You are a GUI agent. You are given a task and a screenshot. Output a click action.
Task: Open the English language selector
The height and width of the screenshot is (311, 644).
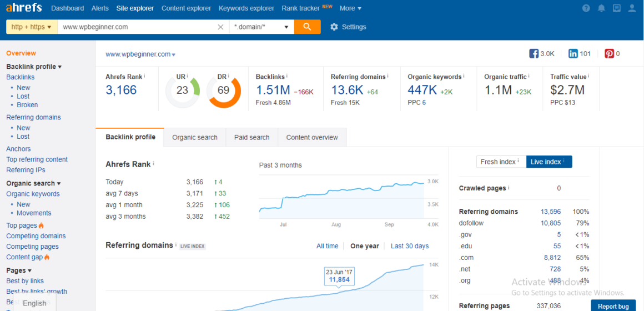pyautogui.click(x=34, y=303)
